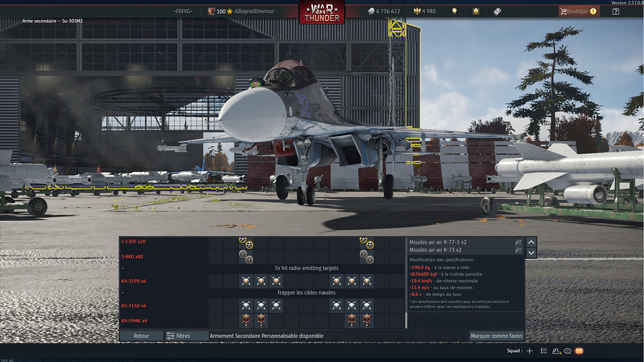Click 'Modification des spécifications:' heading
This screenshot has width=644, height=362.
[x=442, y=260]
